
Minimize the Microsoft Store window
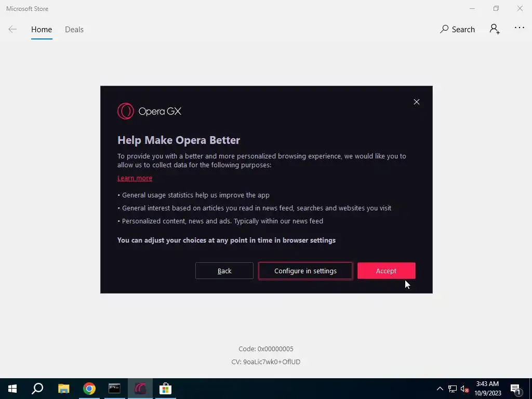click(x=472, y=8)
